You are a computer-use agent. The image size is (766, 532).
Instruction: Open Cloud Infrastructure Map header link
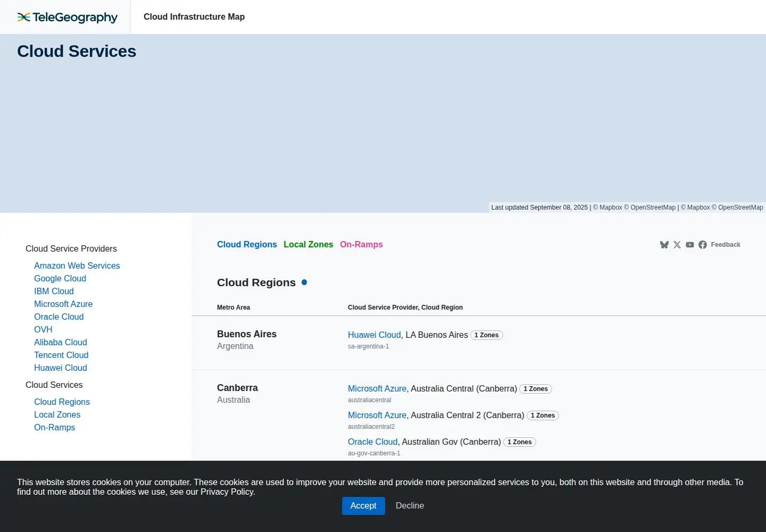point(194,17)
